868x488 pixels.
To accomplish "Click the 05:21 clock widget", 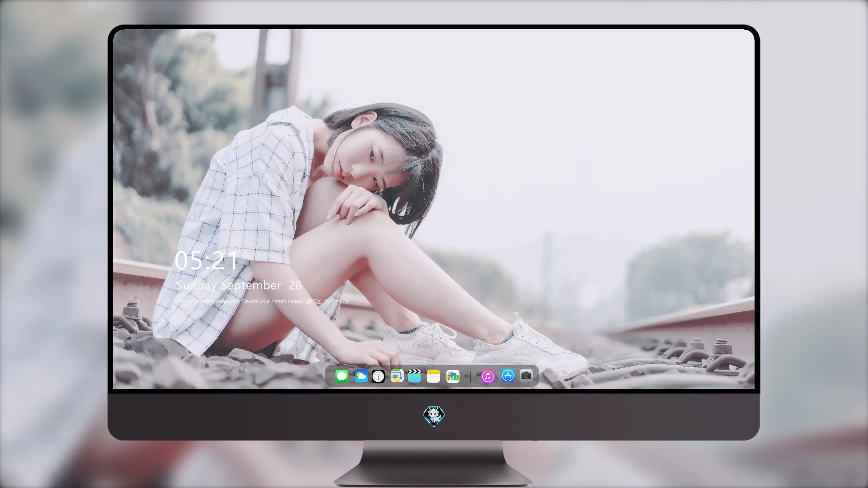I will click(206, 261).
